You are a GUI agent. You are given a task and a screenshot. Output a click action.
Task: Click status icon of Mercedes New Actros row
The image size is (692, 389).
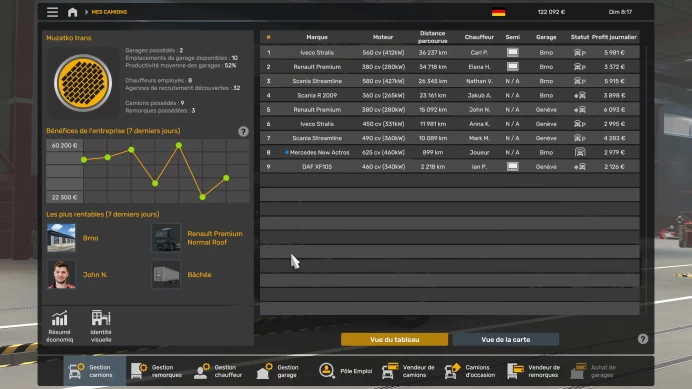point(580,152)
